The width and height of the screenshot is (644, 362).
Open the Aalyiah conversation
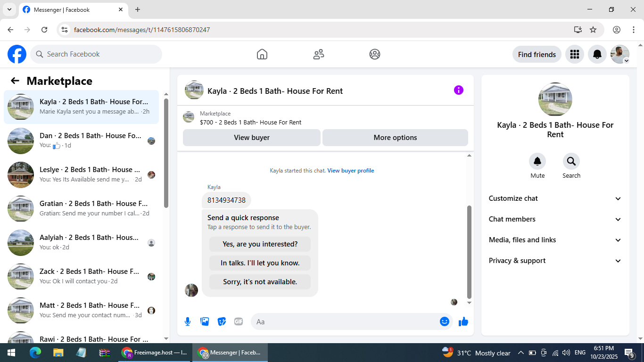point(82,243)
